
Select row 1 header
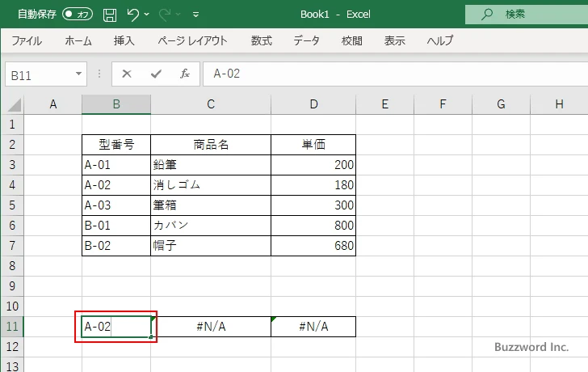[12, 125]
